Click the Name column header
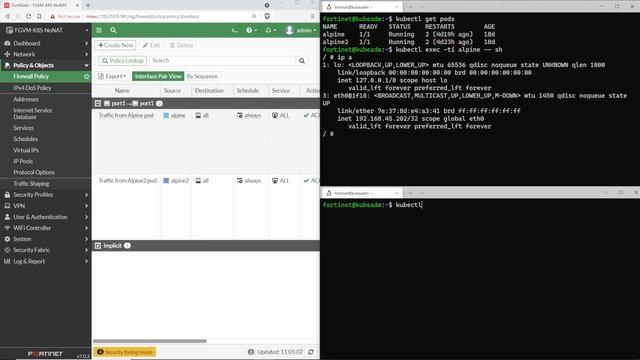640x360 pixels. (x=122, y=91)
